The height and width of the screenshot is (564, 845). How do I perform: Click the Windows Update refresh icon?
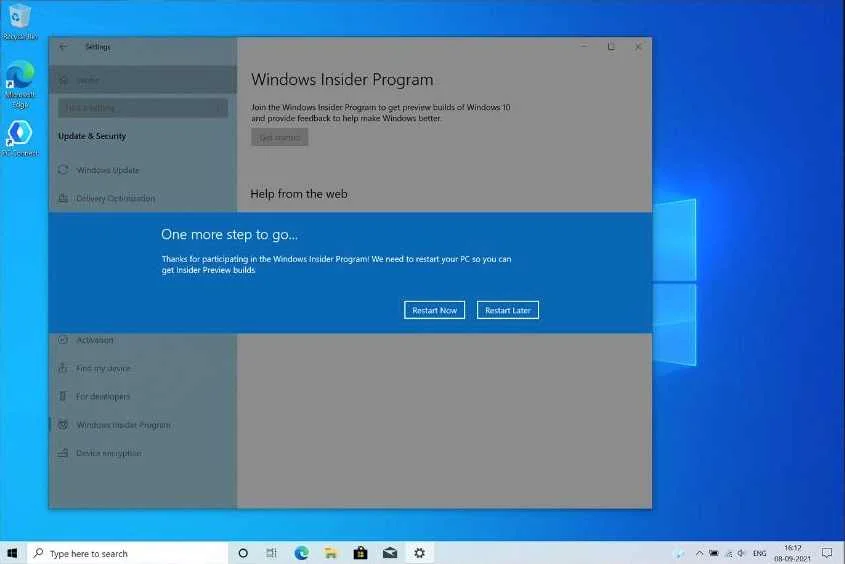pos(63,170)
